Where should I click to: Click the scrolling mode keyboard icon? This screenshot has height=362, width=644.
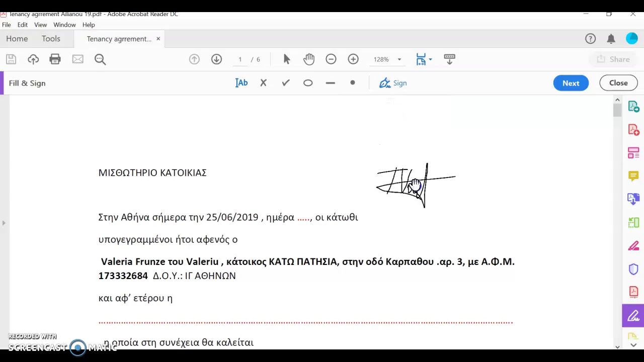[x=450, y=59]
